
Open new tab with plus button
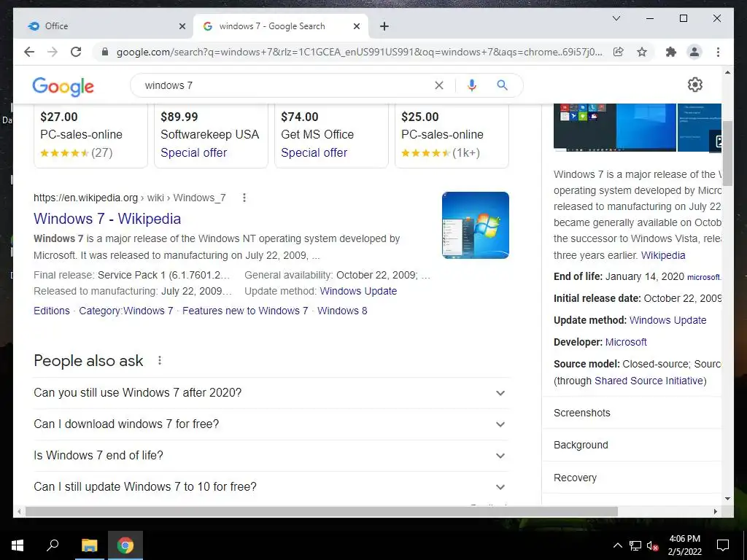384,26
